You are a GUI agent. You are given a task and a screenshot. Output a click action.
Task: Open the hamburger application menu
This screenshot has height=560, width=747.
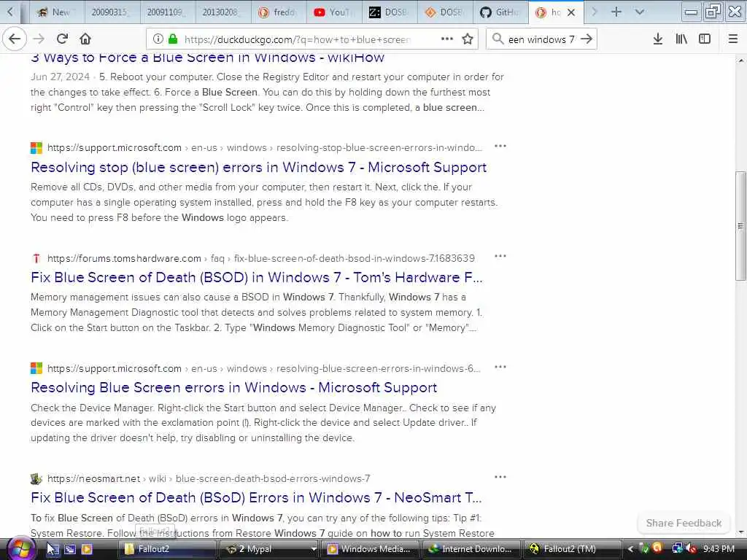click(x=733, y=39)
